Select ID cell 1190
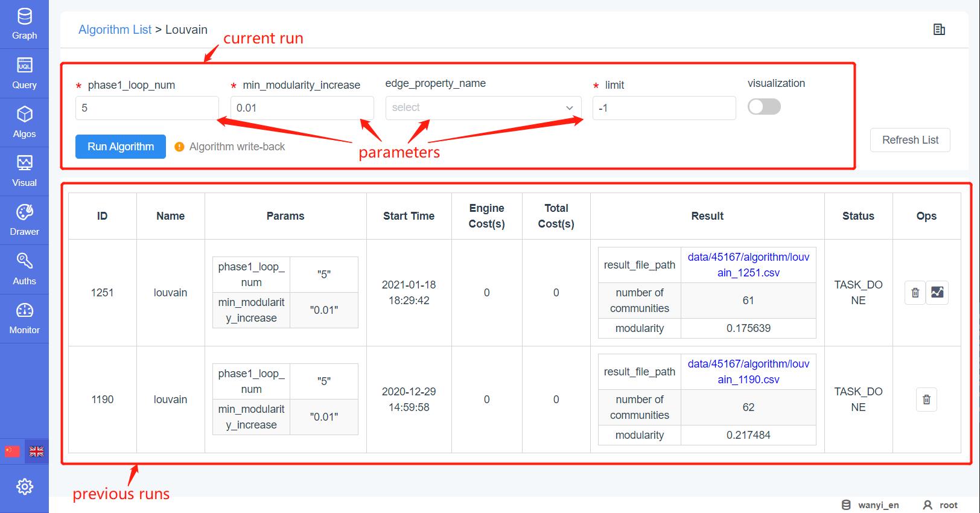Screen dimensions: 980x513 click(103, 400)
